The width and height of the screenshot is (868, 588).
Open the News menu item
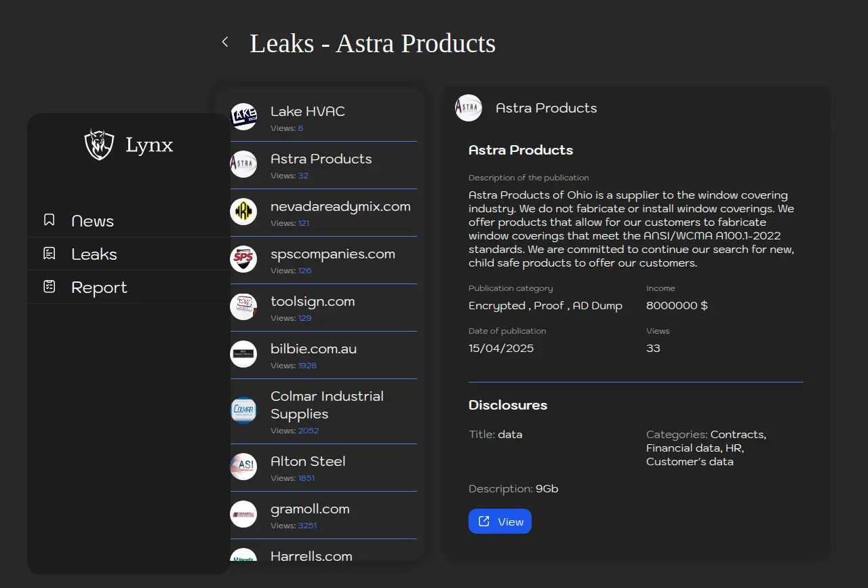[x=93, y=221]
